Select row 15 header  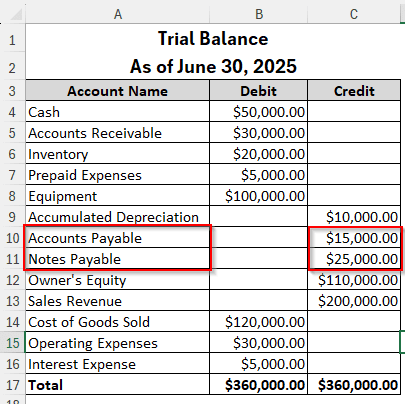click(13, 343)
